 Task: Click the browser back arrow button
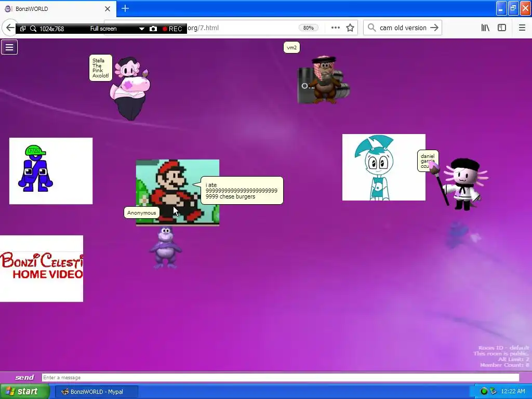pos(9,28)
